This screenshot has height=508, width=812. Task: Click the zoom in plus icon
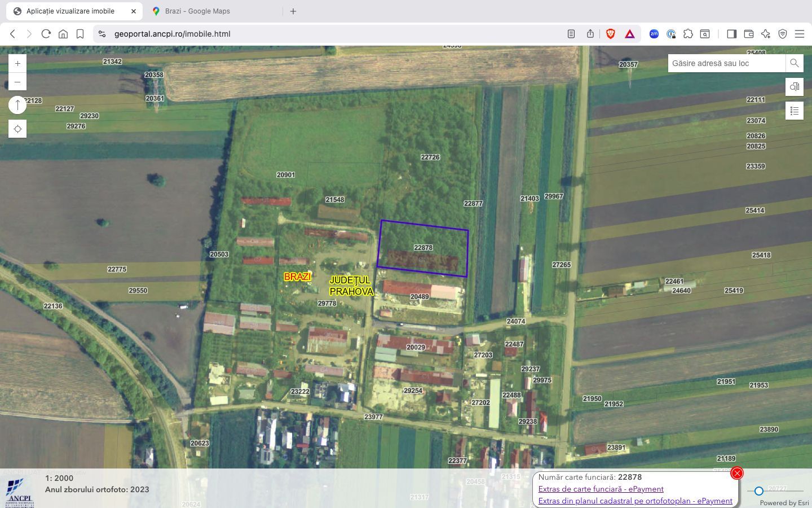[17, 63]
